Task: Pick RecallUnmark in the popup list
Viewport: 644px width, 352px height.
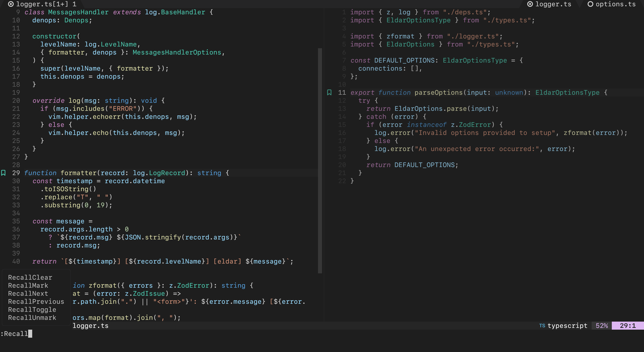Action: pos(32,318)
